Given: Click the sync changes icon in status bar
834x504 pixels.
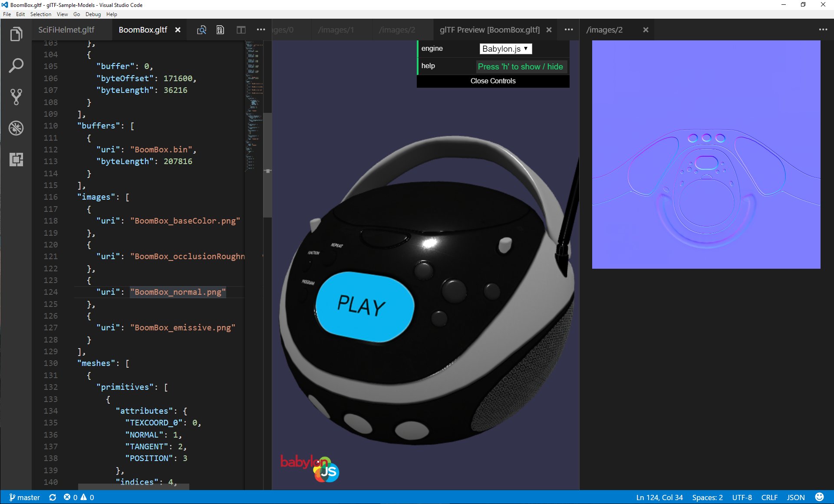Looking at the screenshot, I should [x=53, y=497].
